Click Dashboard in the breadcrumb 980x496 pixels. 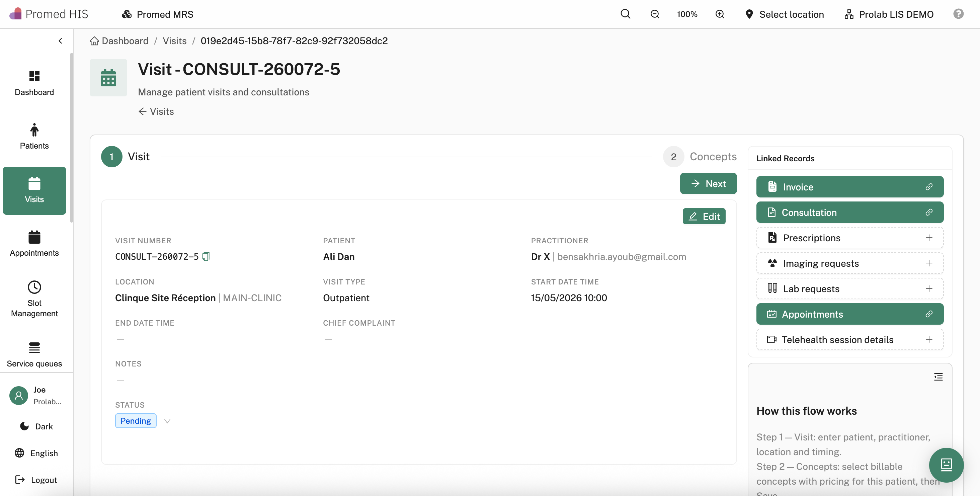pos(119,41)
